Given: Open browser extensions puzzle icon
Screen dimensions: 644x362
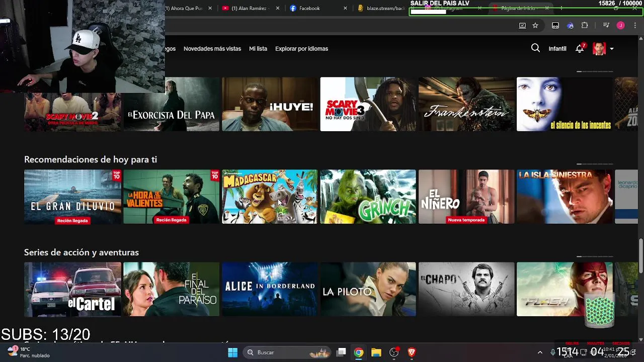Looking at the screenshot, I should pyautogui.click(x=585, y=25).
